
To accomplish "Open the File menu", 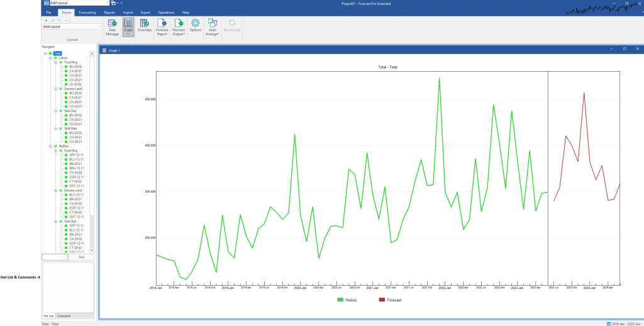I will click(48, 13).
